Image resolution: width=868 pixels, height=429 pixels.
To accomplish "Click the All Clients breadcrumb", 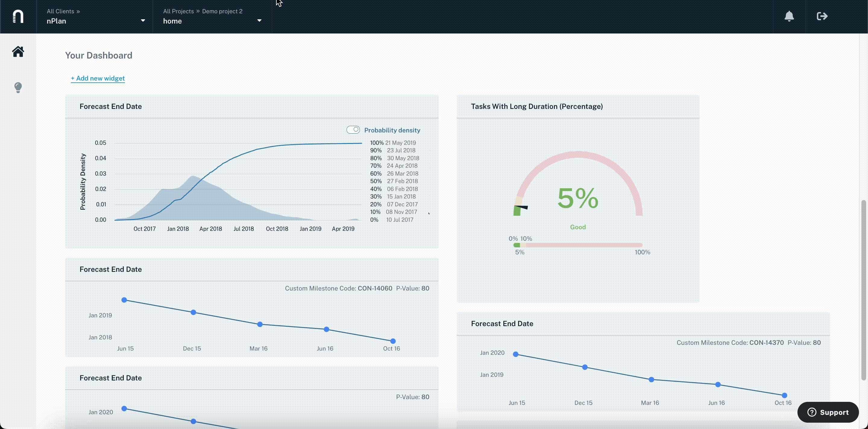I will click(60, 11).
